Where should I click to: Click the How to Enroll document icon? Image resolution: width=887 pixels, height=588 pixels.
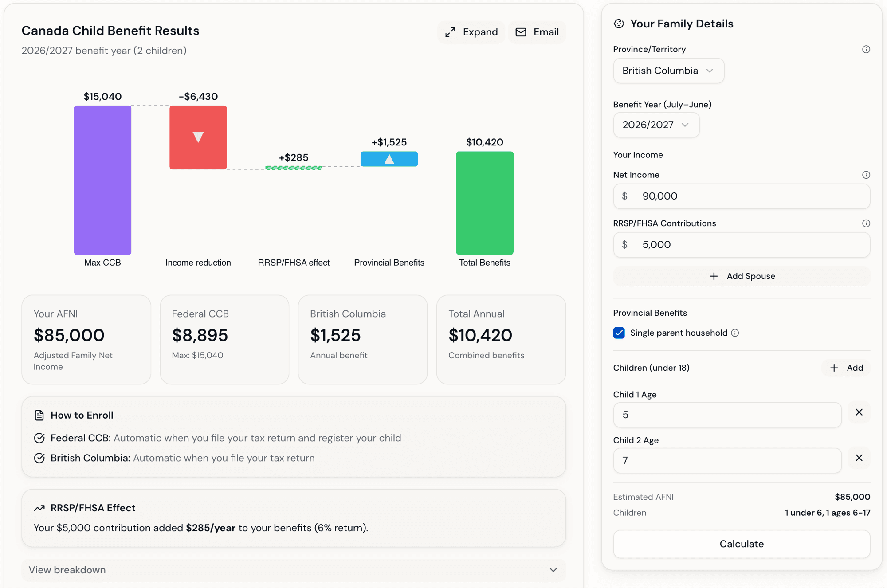pyautogui.click(x=39, y=415)
